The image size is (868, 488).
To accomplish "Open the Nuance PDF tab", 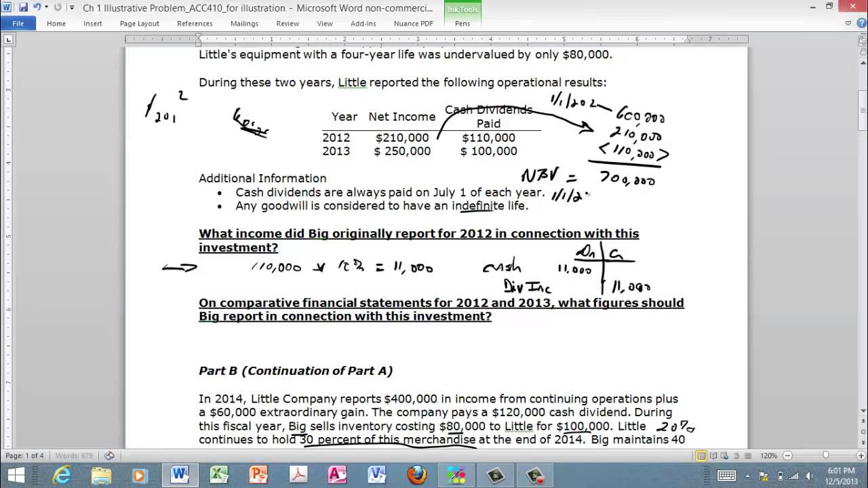I will [x=414, y=23].
